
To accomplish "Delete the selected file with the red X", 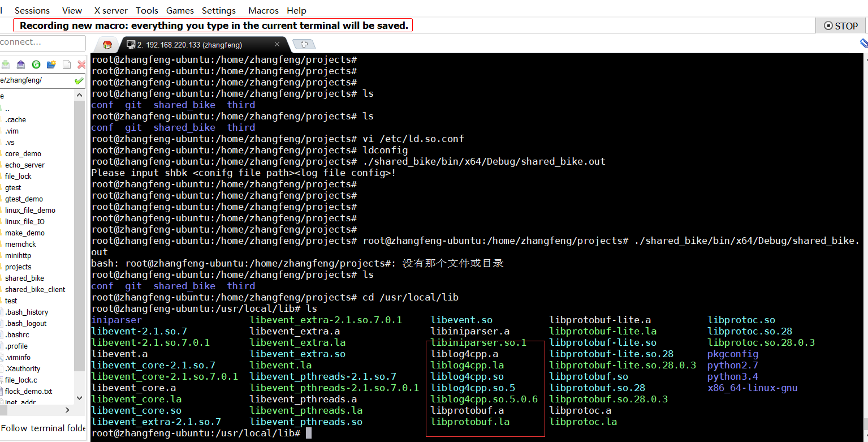I will tap(81, 64).
